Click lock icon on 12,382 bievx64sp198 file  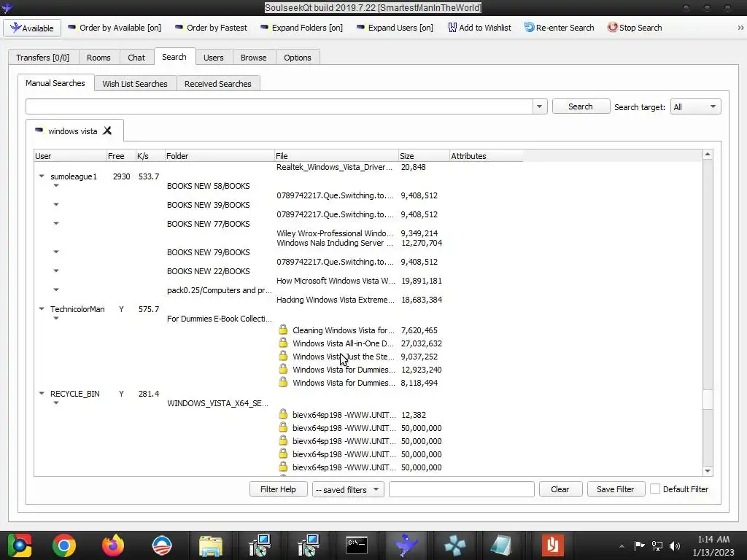coord(283,414)
